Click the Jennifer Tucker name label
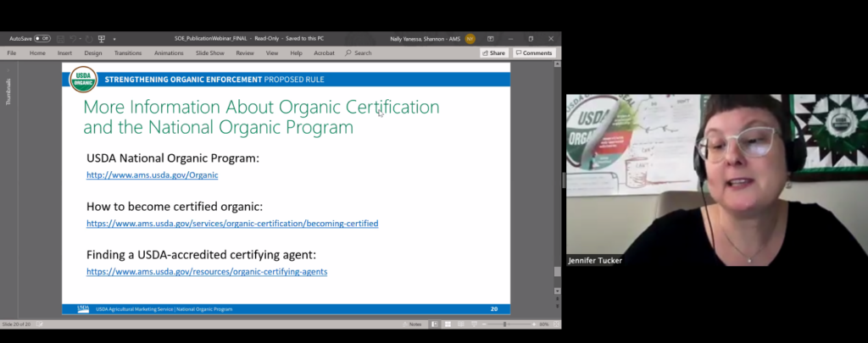The height and width of the screenshot is (343, 868). click(595, 261)
